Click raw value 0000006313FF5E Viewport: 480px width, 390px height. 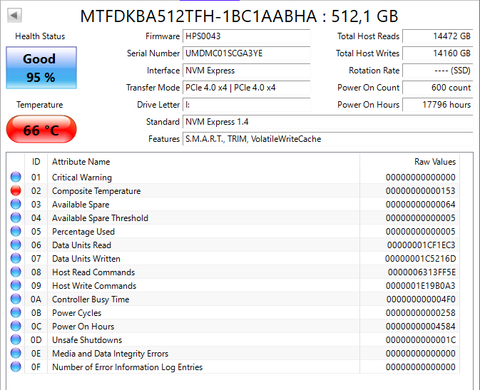click(x=422, y=272)
